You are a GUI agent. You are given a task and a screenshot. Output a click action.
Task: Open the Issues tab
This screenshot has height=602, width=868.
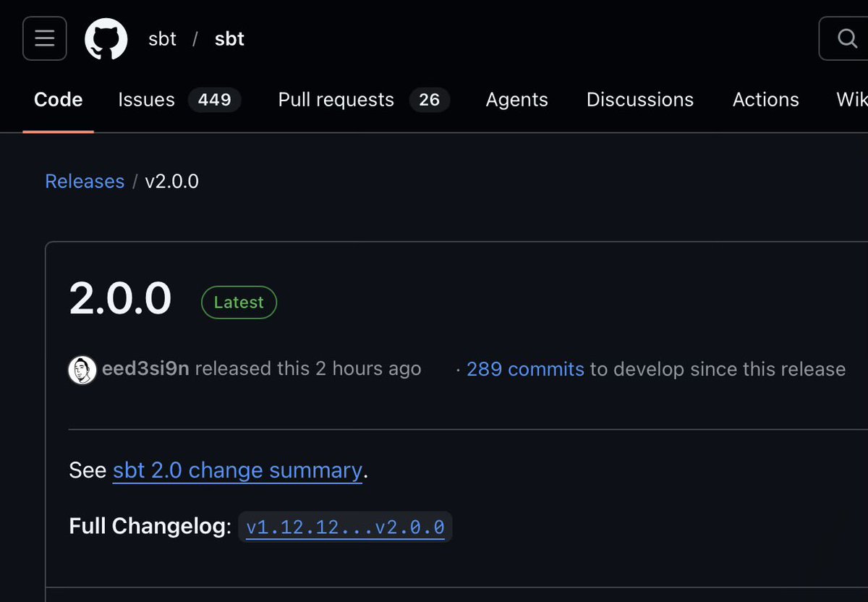[x=147, y=100]
